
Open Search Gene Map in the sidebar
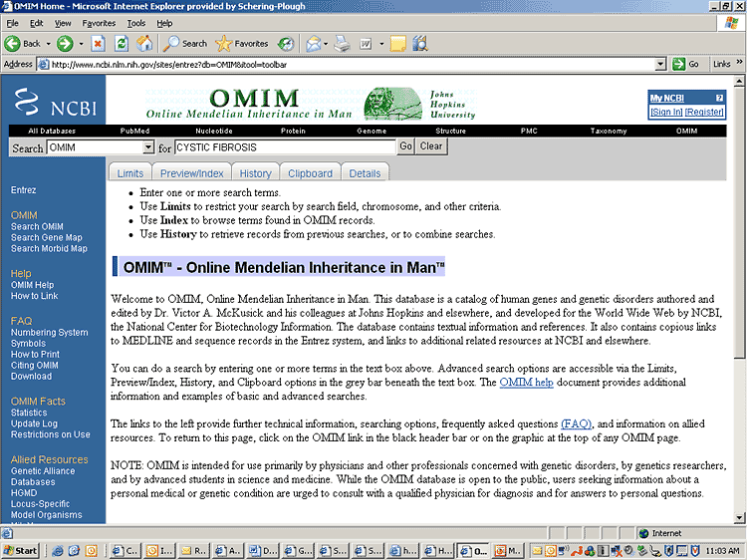point(47,237)
